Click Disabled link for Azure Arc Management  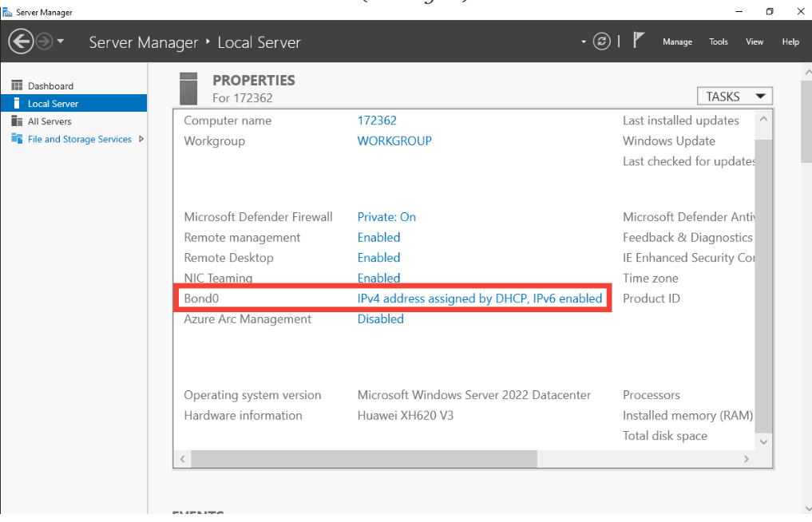pyautogui.click(x=380, y=318)
